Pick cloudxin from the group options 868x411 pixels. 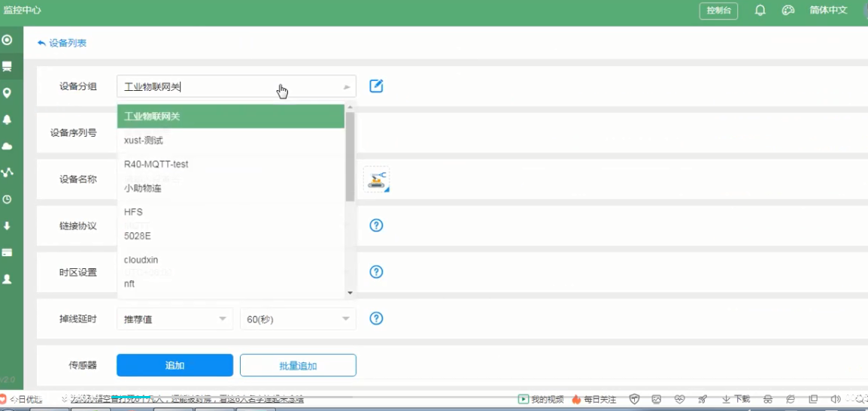(141, 259)
